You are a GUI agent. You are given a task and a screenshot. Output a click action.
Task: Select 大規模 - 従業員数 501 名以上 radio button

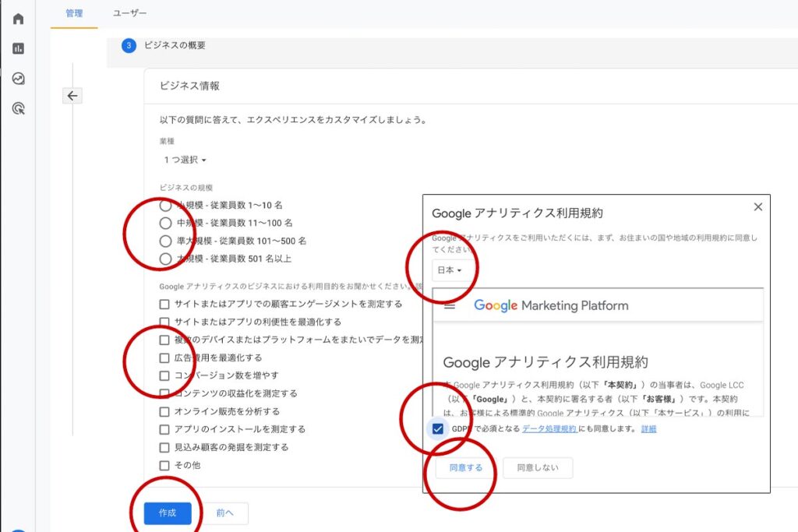click(165, 259)
